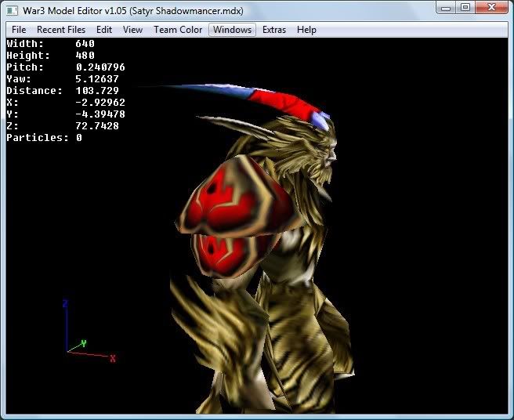Click the X value -2.92962

pos(100,103)
